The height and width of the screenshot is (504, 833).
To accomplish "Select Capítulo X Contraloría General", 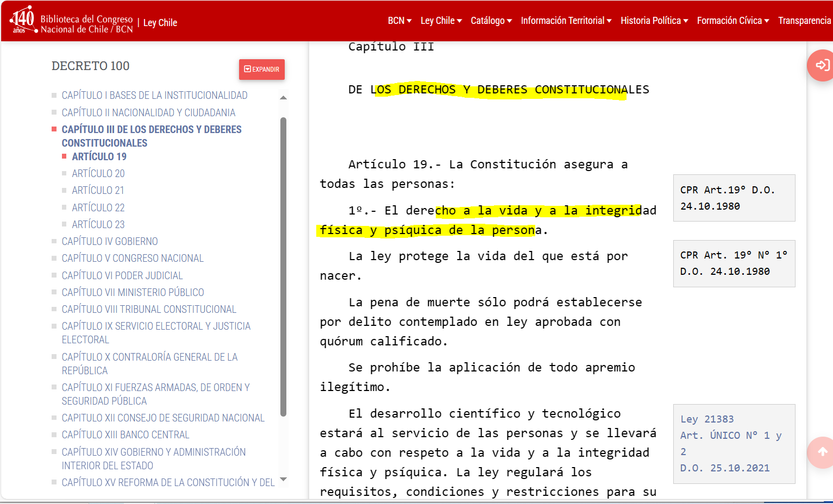I will 149,364.
